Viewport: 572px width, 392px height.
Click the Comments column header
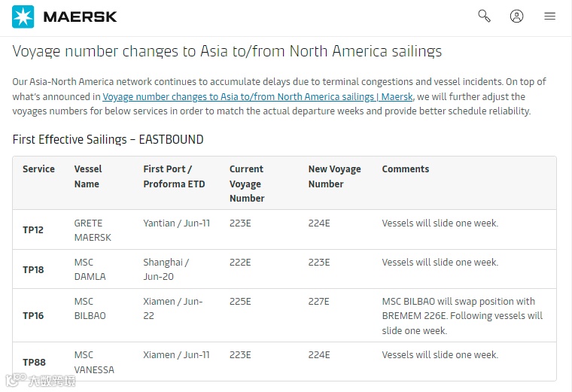(405, 169)
